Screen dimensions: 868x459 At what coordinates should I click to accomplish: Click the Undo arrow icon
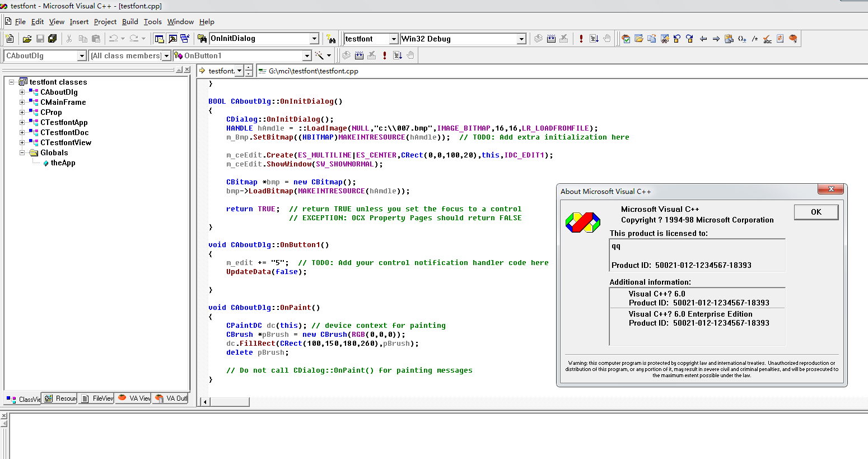(113, 39)
